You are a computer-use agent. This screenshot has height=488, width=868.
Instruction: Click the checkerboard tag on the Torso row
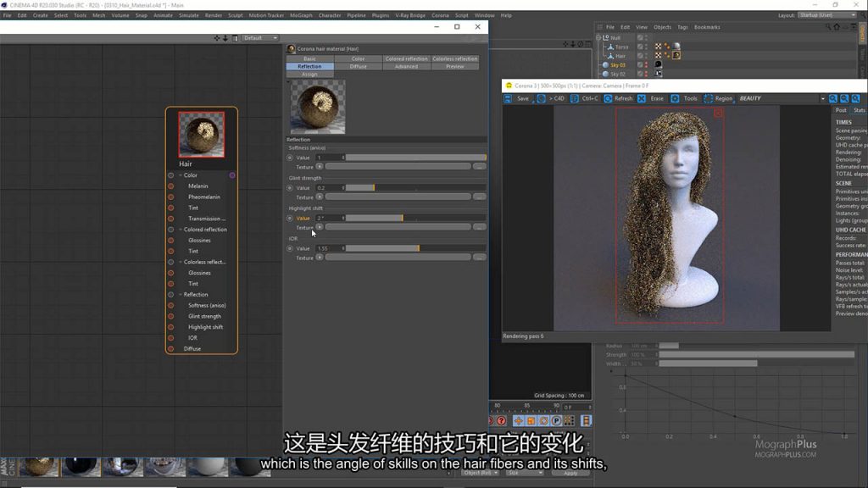click(x=658, y=47)
